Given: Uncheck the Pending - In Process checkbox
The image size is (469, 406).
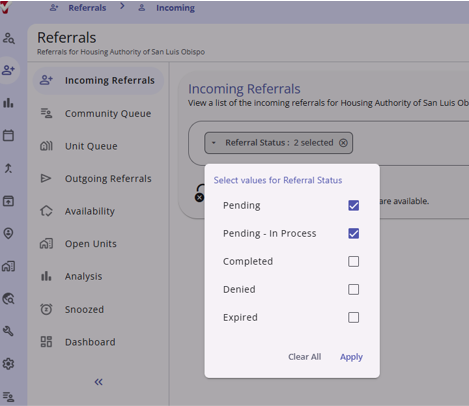Looking at the screenshot, I should pos(354,233).
